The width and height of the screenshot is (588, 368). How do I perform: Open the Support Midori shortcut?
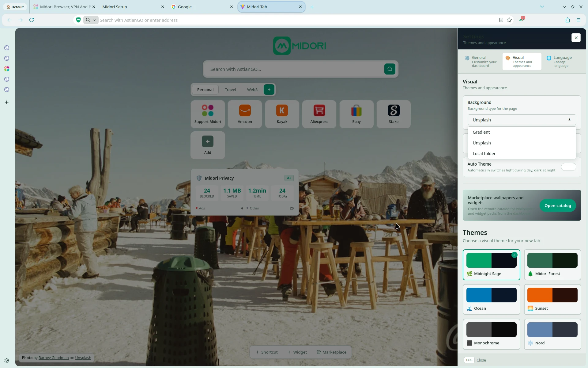208,114
